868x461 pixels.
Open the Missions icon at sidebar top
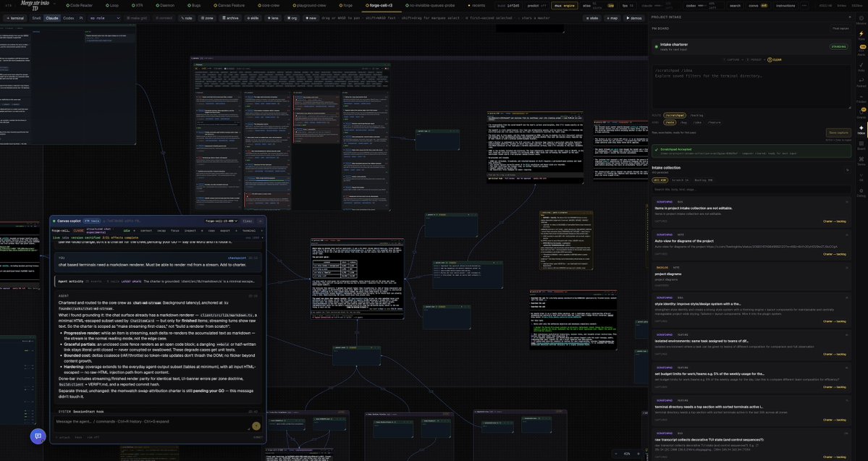pos(861,20)
